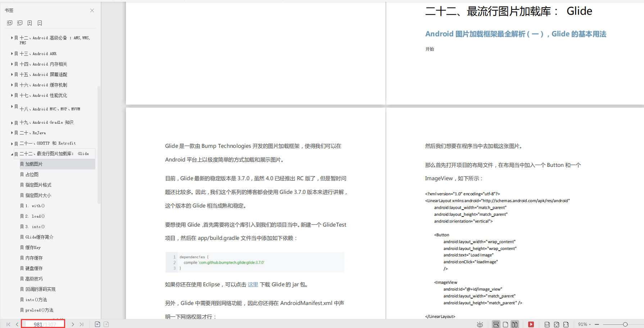
Task: Select the 加载图片 bookmark
Action: (x=58, y=164)
